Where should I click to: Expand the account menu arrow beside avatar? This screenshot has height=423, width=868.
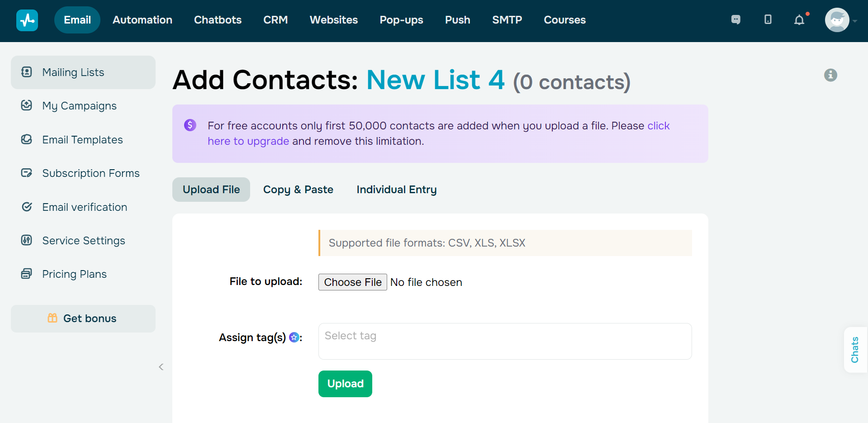tap(855, 21)
